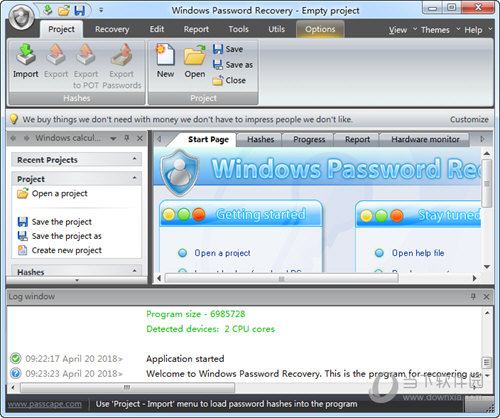
Task: Click side panel forward navigation arrow
Action: point(27,138)
